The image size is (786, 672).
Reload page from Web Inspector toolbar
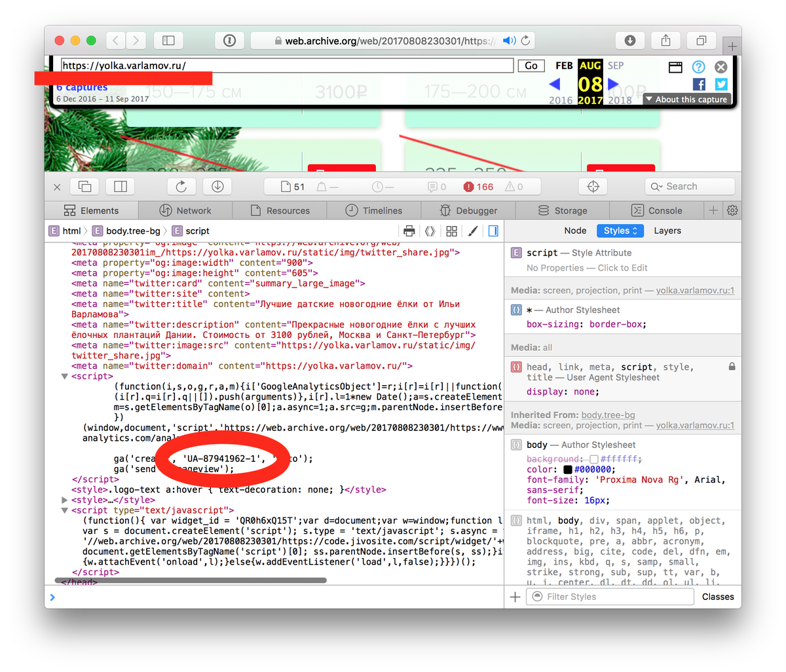tap(181, 187)
